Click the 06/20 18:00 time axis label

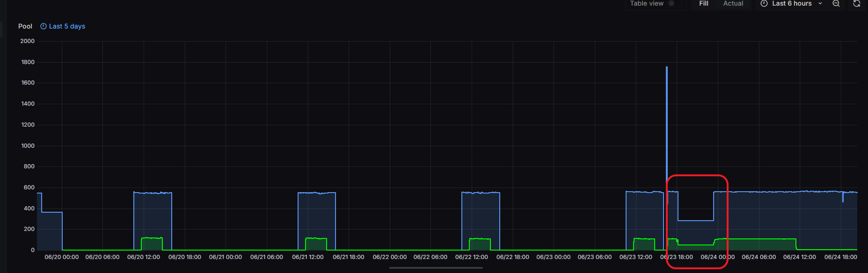(185, 257)
